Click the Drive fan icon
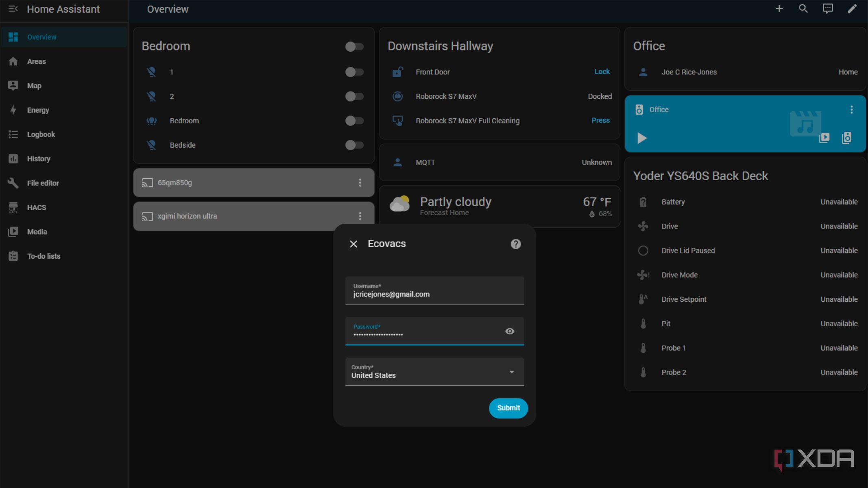The height and width of the screenshot is (488, 868). [643, 227]
